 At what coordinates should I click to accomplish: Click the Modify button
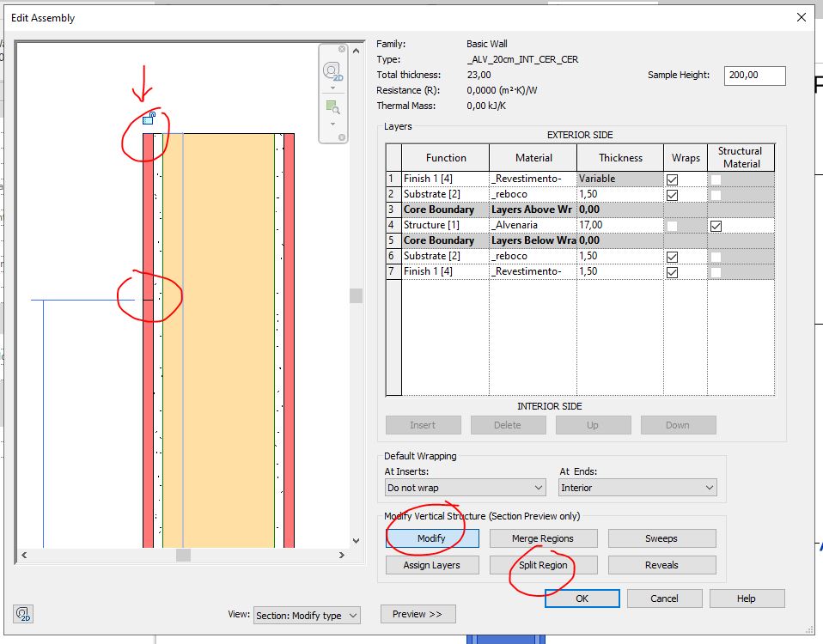point(432,538)
